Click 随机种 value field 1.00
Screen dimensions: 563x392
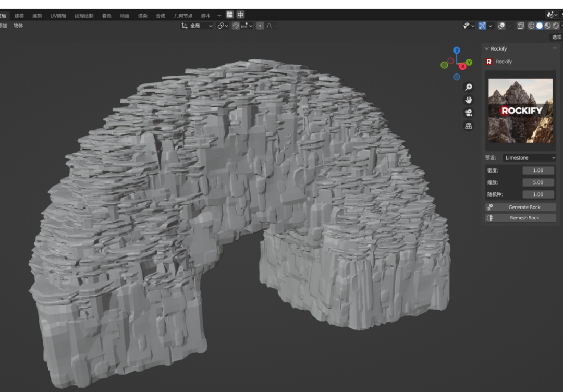538,194
